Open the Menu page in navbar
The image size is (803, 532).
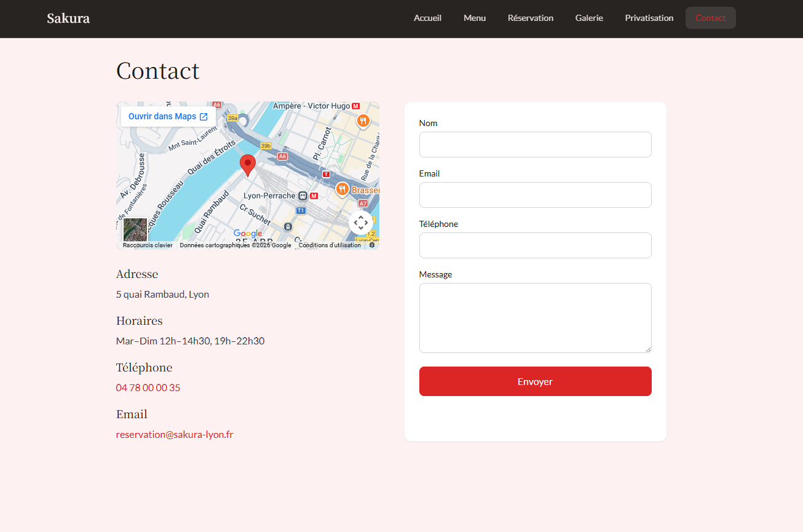tap(475, 18)
